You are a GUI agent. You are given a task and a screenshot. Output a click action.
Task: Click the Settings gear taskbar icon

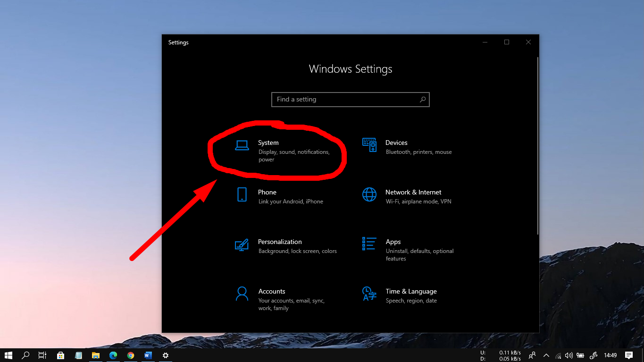point(166,355)
